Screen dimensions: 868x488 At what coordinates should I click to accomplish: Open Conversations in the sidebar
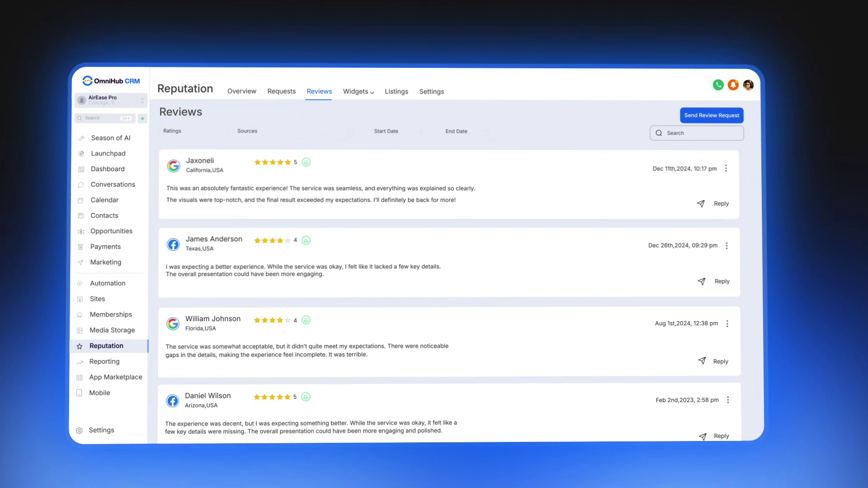(113, 184)
